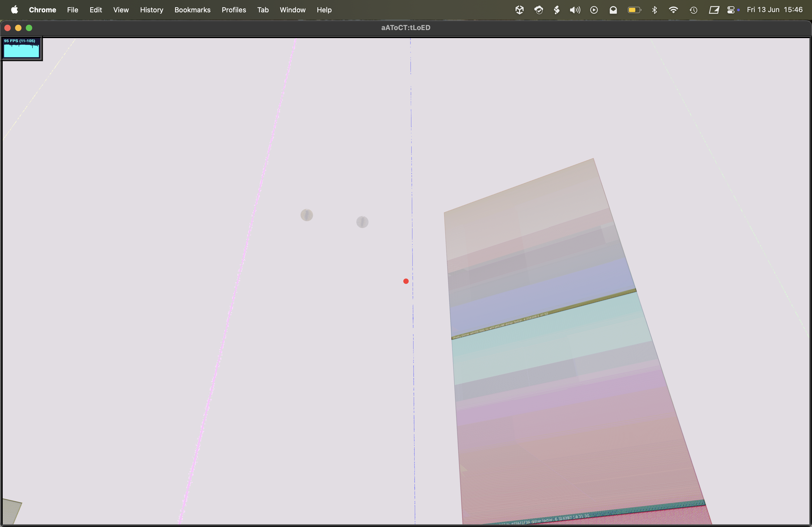
Task: Toggle Bluetooth via the menu bar icon
Action: point(654,10)
